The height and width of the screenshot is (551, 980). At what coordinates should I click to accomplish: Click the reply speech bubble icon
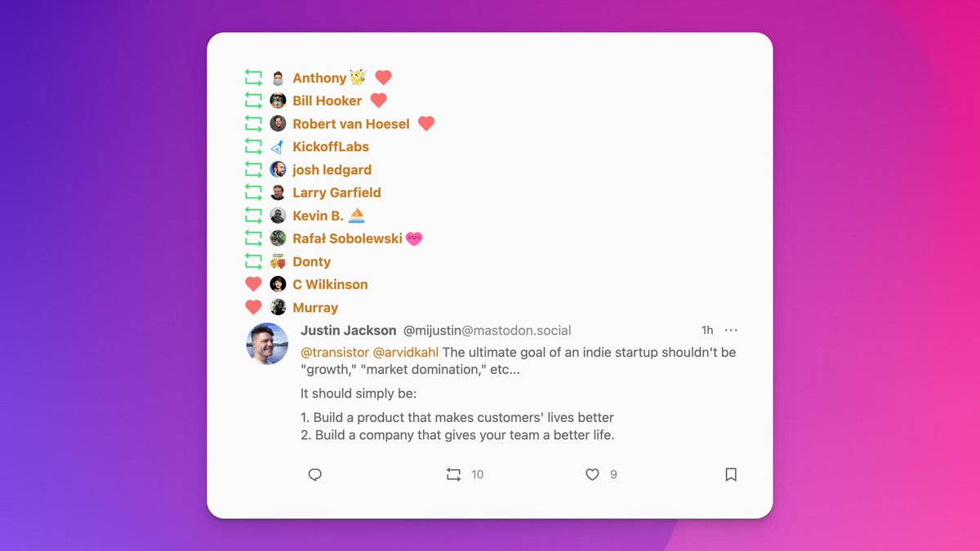(315, 474)
